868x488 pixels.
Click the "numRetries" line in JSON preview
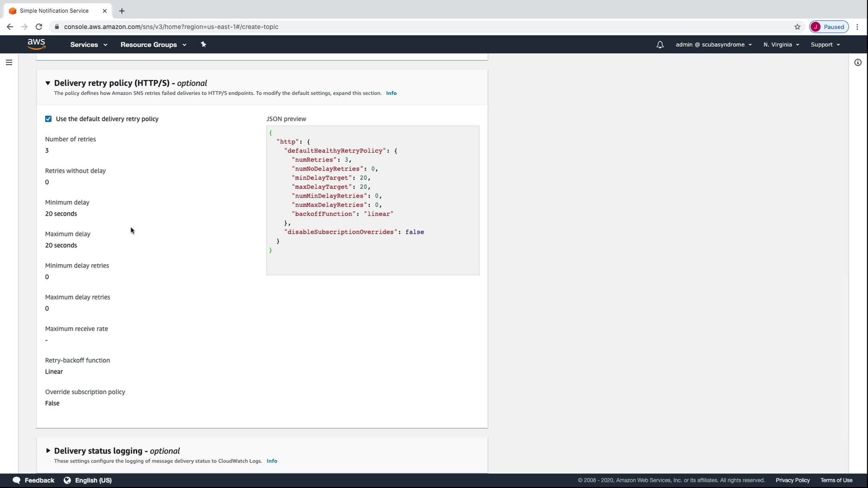321,160
